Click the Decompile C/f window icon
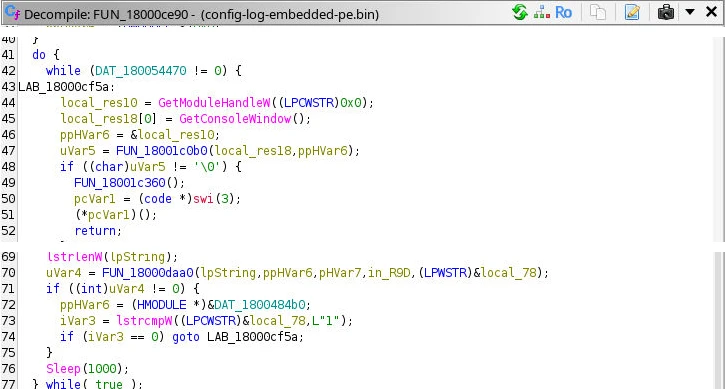 point(12,13)
